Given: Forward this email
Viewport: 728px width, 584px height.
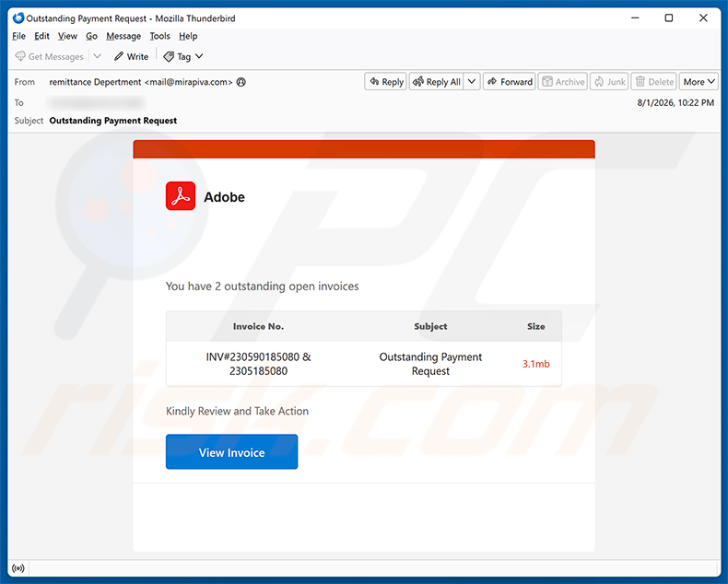Looking at the screenshot, I should point(510,82).
